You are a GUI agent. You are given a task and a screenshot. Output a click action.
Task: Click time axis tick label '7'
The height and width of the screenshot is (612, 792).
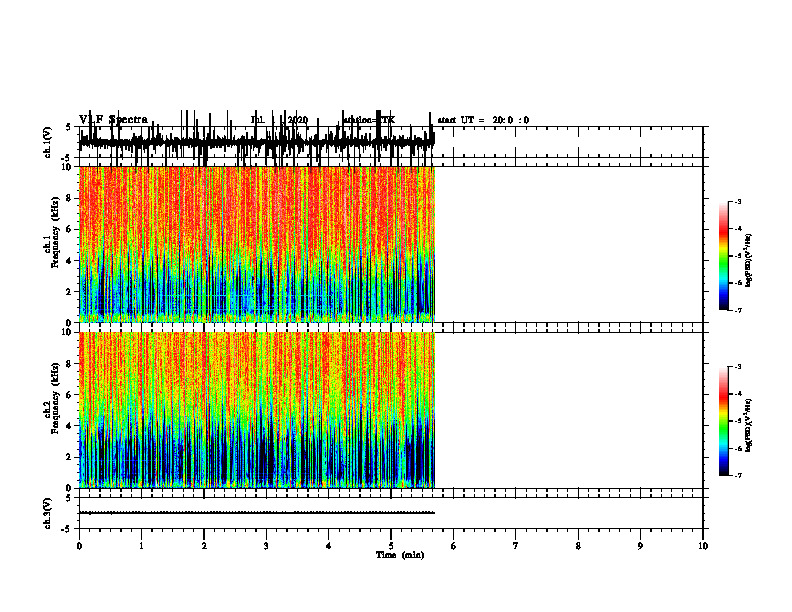[x=516, y=546]
